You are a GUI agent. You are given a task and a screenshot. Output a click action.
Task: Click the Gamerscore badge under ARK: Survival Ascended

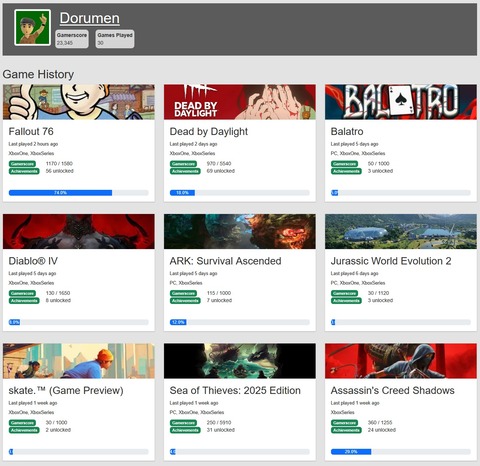pyautogui.click(x=183, y=293)
